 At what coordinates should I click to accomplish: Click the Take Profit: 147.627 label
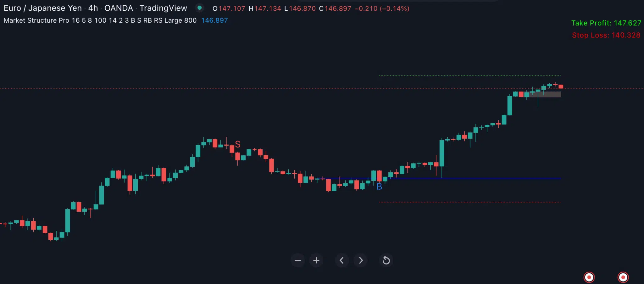tap(606, 23)
